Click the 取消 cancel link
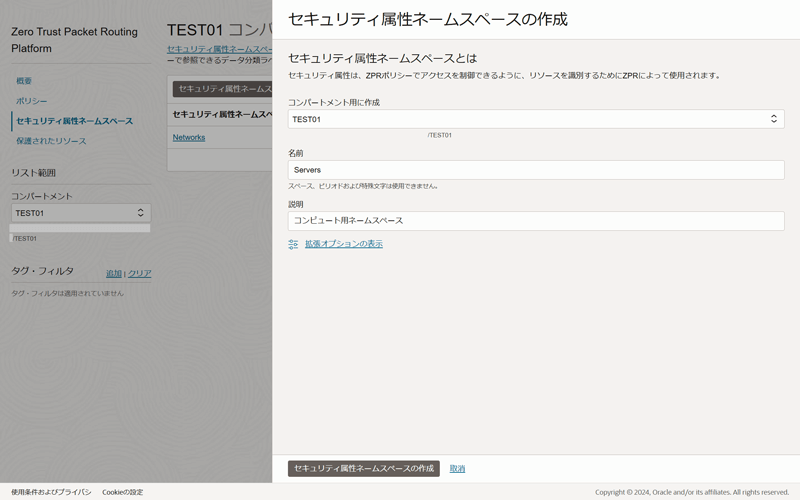 pyautogui.click(x=457, y=468)
